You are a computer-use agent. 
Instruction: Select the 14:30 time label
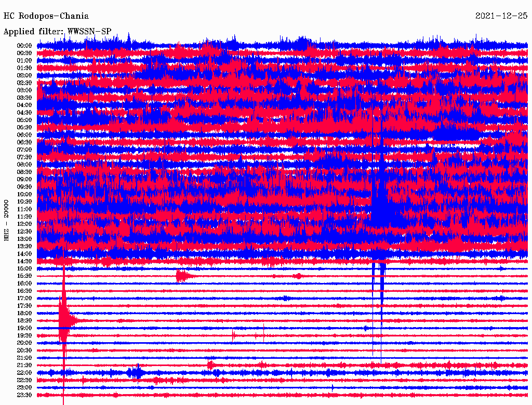(x=24, y=261)
